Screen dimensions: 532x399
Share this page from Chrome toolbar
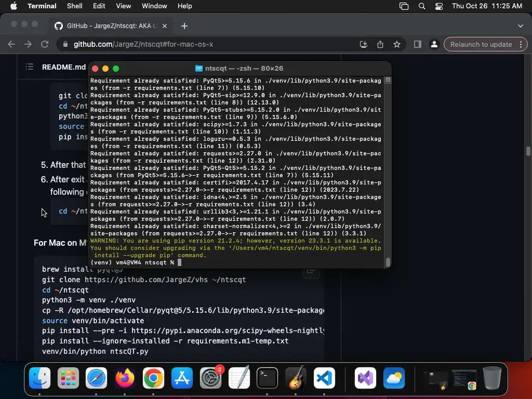[x=380, y=45]
